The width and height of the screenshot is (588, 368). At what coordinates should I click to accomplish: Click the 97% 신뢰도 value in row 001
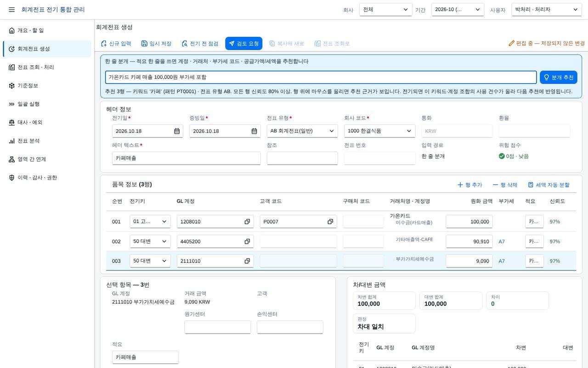coord(555,222)
